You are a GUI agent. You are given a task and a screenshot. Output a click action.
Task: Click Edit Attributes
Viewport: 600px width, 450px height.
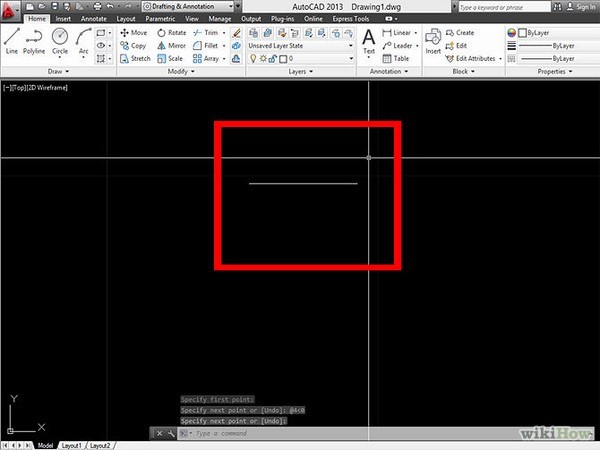tap(471, 59)
